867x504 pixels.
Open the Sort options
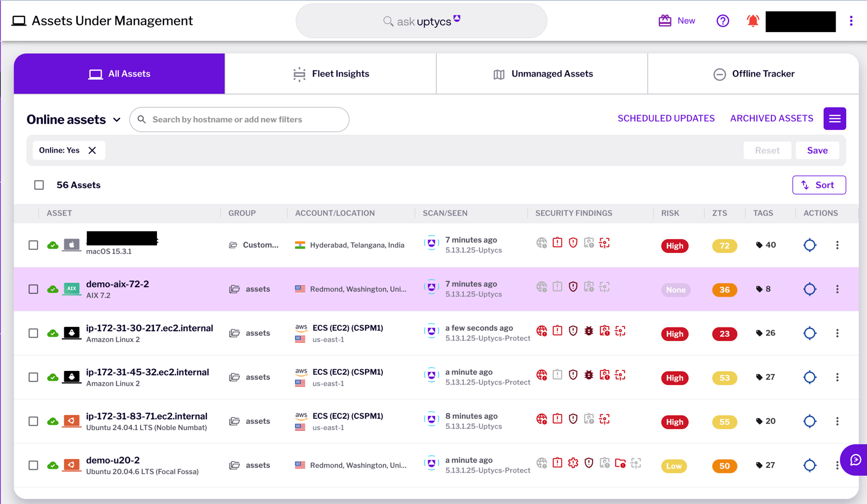819,185
